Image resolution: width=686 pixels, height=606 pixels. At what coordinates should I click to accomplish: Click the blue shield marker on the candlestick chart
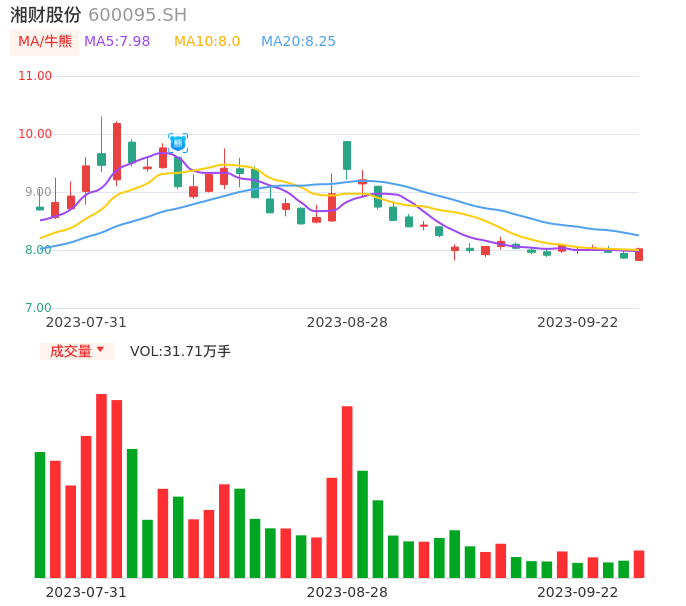(x=178, y=143)
